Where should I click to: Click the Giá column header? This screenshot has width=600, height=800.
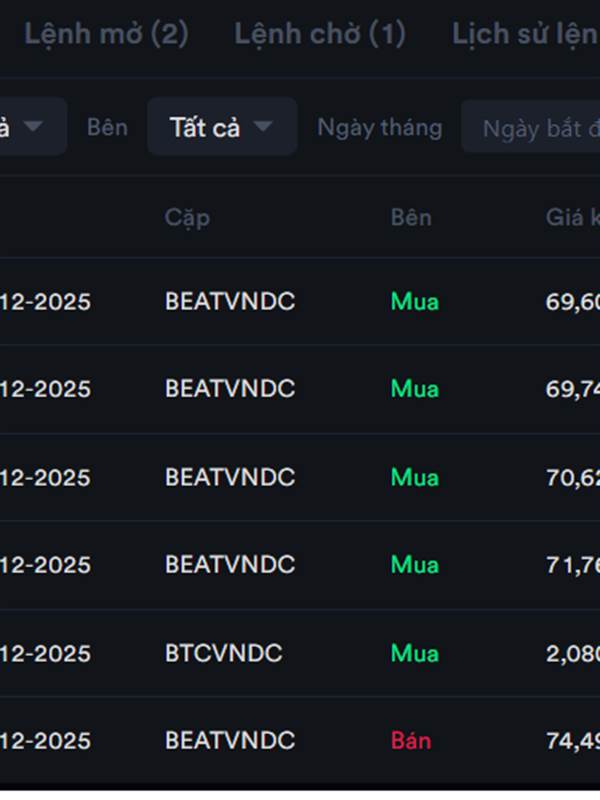coord(571,217)
